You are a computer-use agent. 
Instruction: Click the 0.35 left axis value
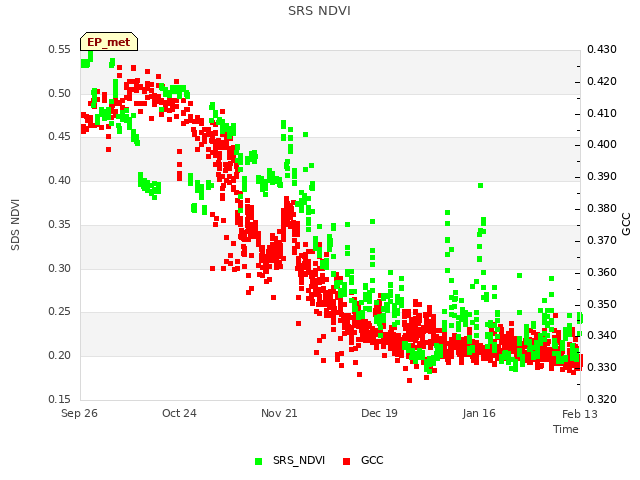60,224
